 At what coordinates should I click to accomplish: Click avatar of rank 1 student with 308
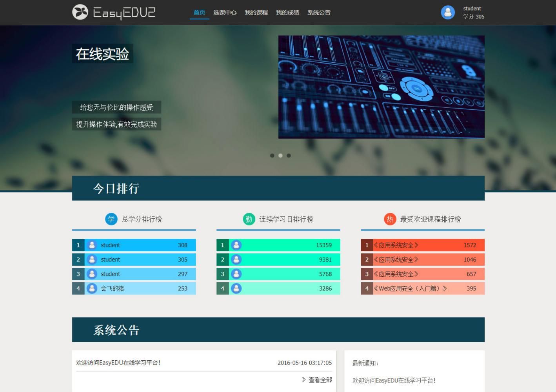click(92, 245)
